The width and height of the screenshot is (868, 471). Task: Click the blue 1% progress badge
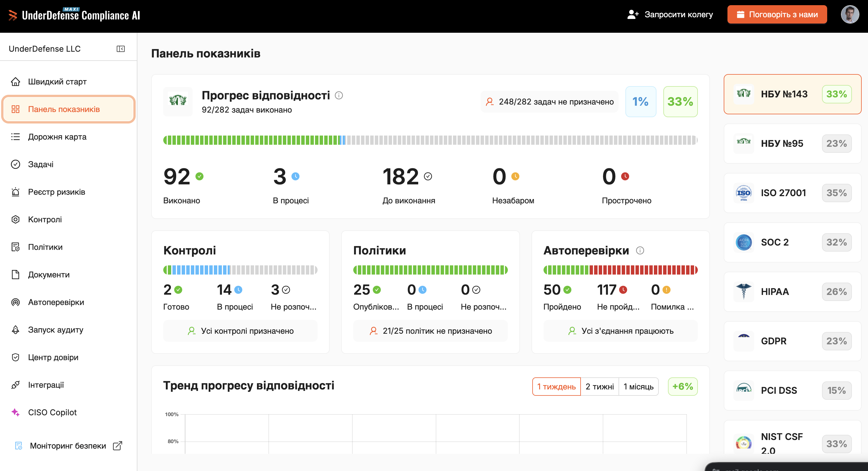click(641, 102)
